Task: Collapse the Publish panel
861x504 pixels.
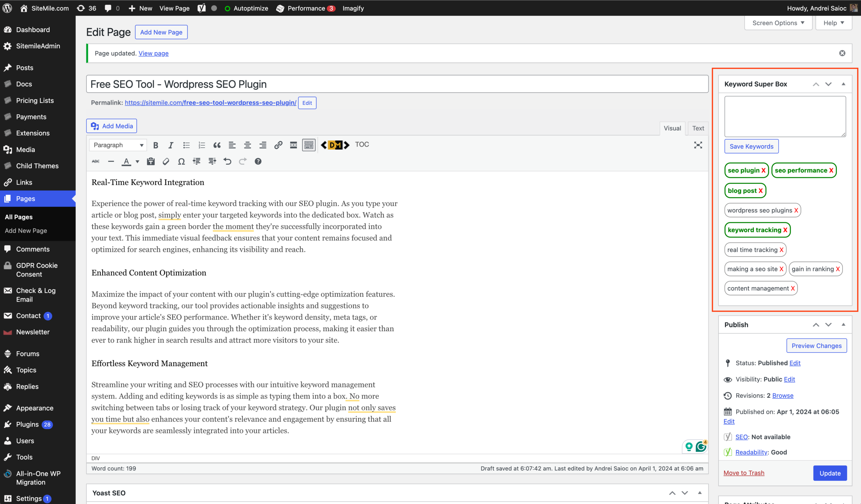Action: (843, 325)
